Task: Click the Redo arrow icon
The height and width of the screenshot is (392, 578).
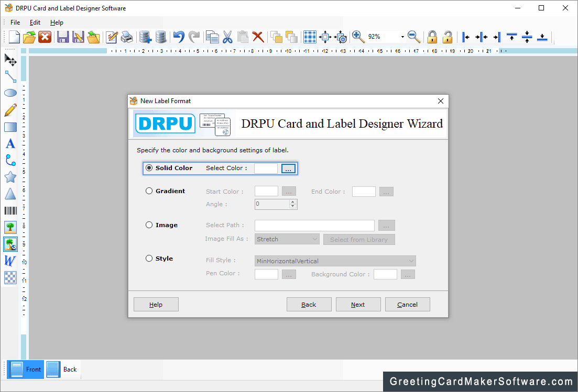Action: click(x=194, y=37)
